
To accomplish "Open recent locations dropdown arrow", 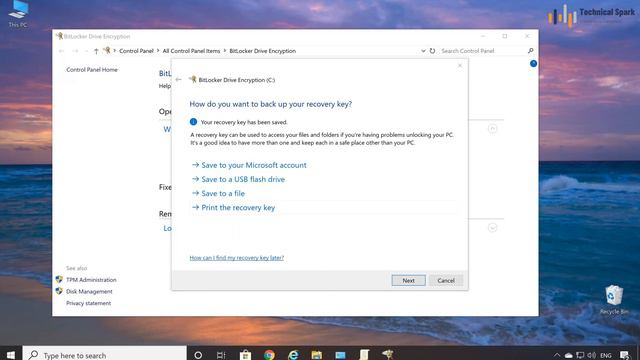I will (86, 51).
